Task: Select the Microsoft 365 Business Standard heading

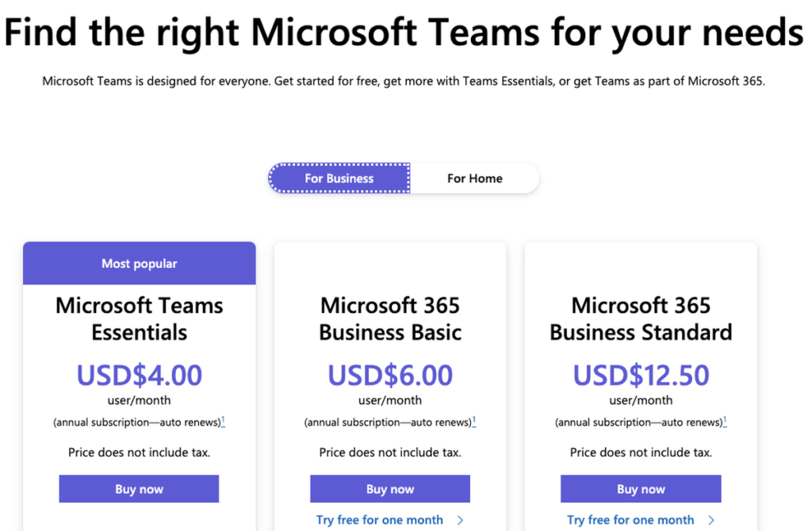Action: [x=641, y=319]
